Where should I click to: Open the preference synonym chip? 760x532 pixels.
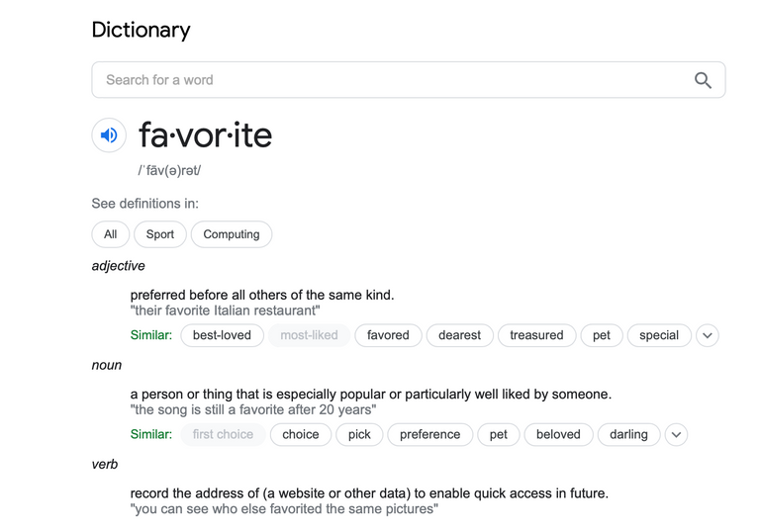429,435
